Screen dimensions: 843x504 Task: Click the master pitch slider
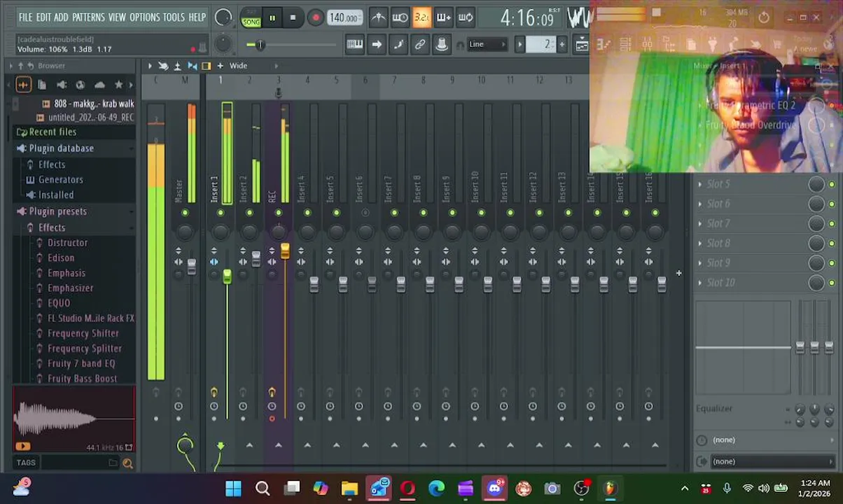click(x=293, y=45)
